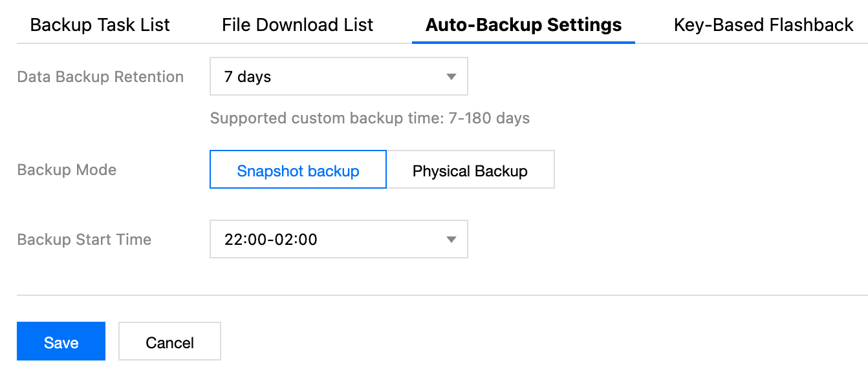The height and width of the screenshot is (376, 868).
Task: Click the 22:00-02:00 time range text
Action: coord(270,240)
